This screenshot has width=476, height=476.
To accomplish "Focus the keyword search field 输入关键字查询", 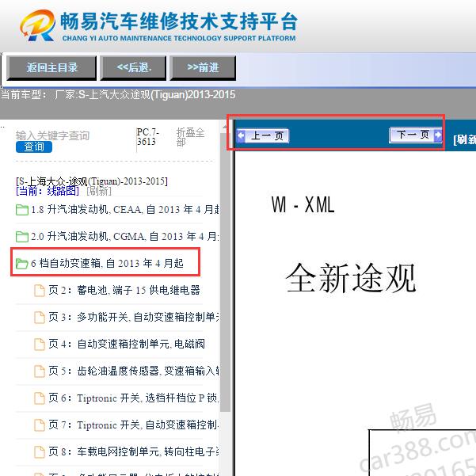I will 52,135.
